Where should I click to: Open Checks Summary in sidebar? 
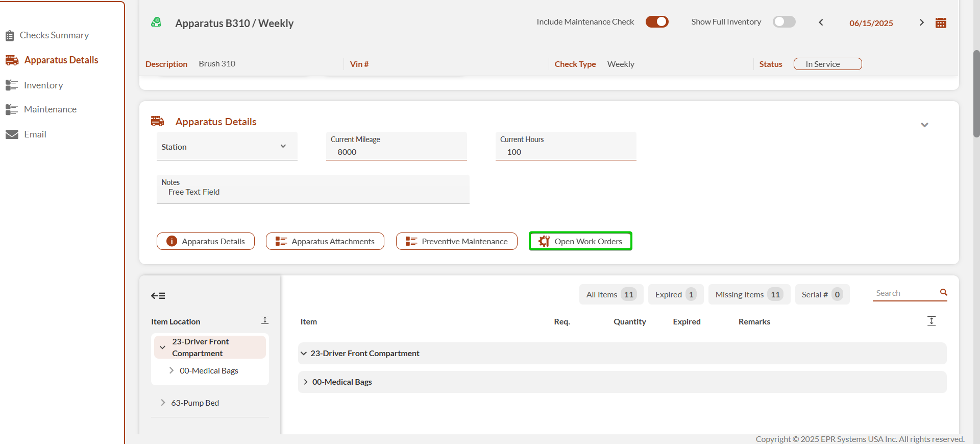pos(54,35)
